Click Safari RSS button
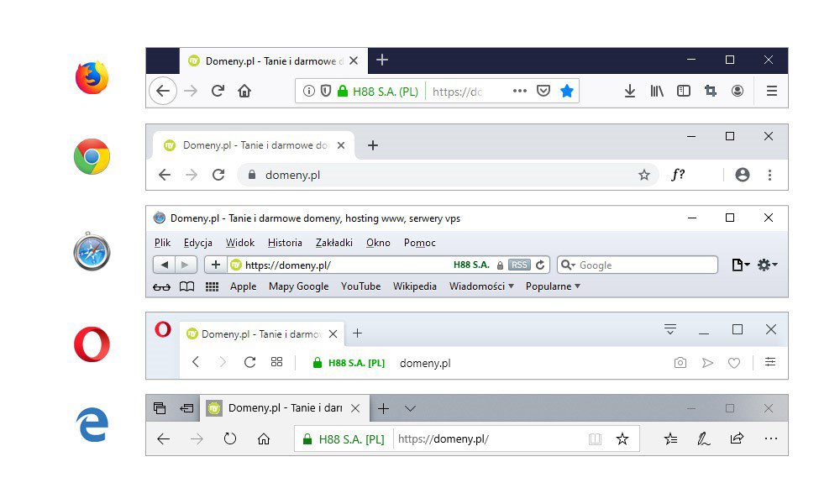Image resolution: width=840 pixels, height=504 pixels. (x=518, y=265)
